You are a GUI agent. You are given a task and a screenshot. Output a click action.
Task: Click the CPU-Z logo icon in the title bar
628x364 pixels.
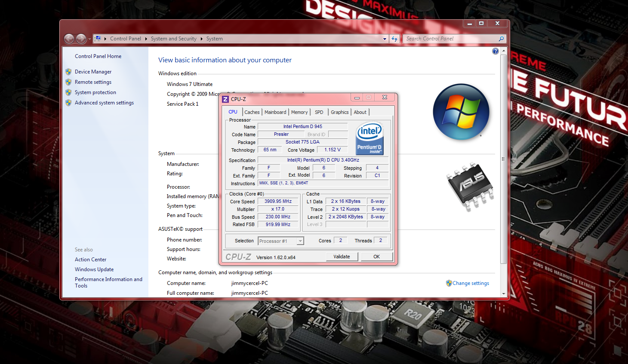(x=226, y=99)
